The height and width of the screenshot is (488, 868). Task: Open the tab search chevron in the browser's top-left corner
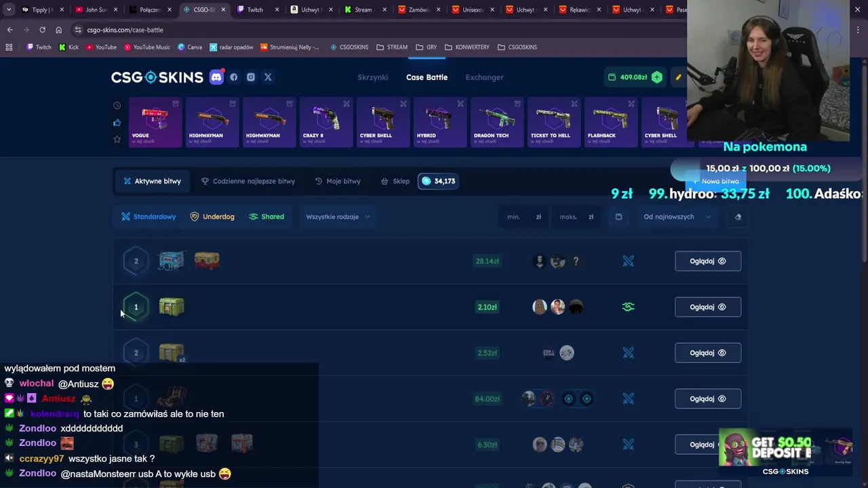8,9
